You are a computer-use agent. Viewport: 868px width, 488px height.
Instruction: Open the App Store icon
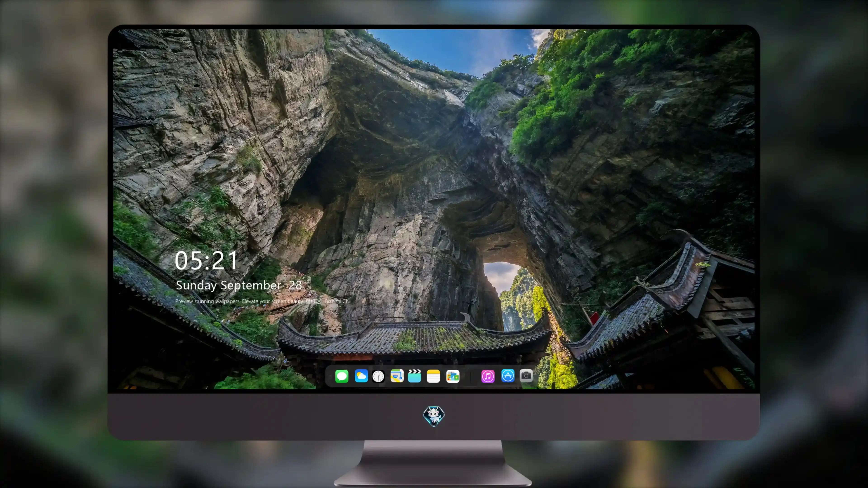508,375
